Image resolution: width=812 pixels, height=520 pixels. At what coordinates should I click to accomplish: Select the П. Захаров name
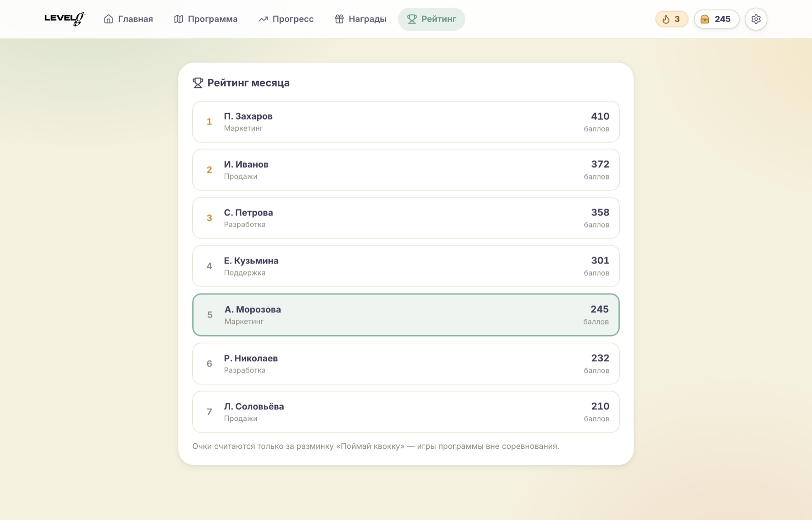coord(248,116)
